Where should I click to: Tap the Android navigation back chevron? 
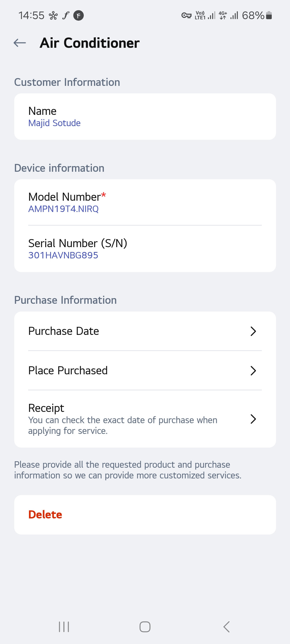click(226, 627)
